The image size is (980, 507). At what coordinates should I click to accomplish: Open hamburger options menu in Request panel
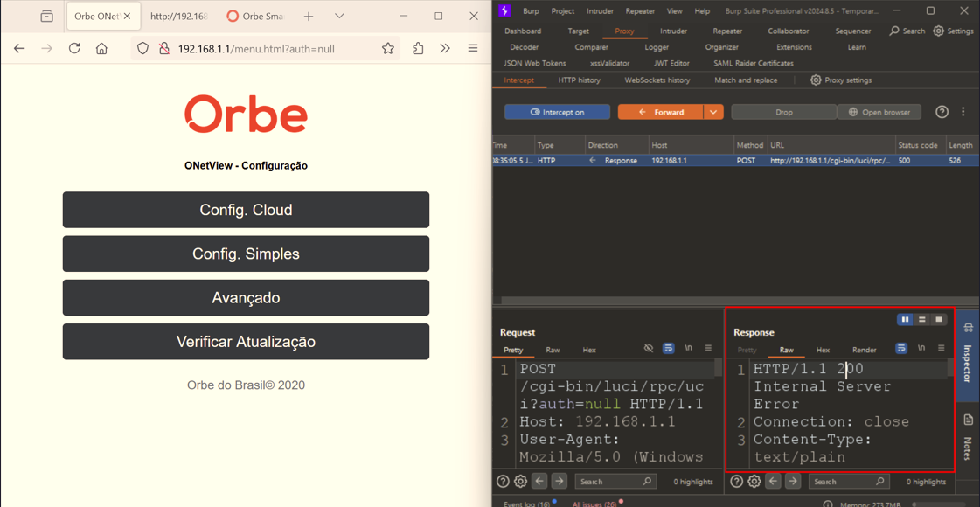tap(708, 348)
